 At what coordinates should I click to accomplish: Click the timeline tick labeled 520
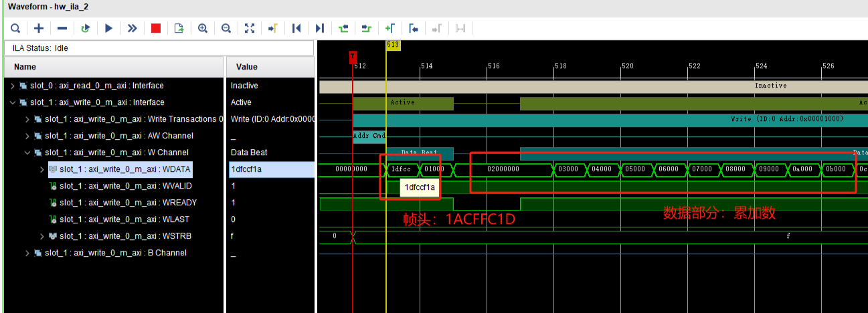[x=628, y=66]
